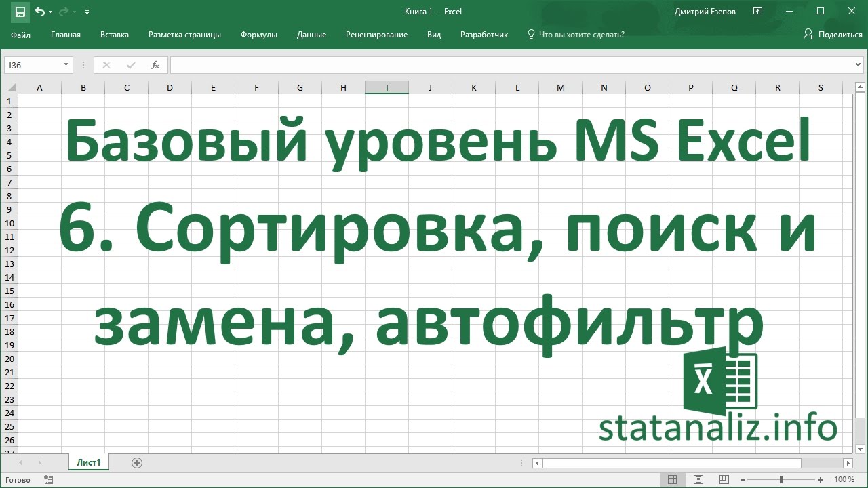The image size is (868, 488).
Task: Click previous sheet navigation arrow
Action: pos(20,463)
